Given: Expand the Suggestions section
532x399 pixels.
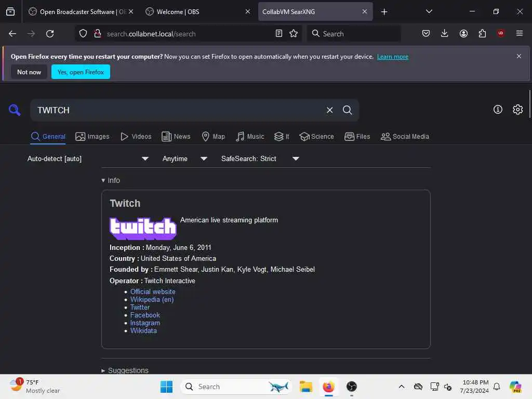Looking at the screenshot, I should (x=125, y=370).
